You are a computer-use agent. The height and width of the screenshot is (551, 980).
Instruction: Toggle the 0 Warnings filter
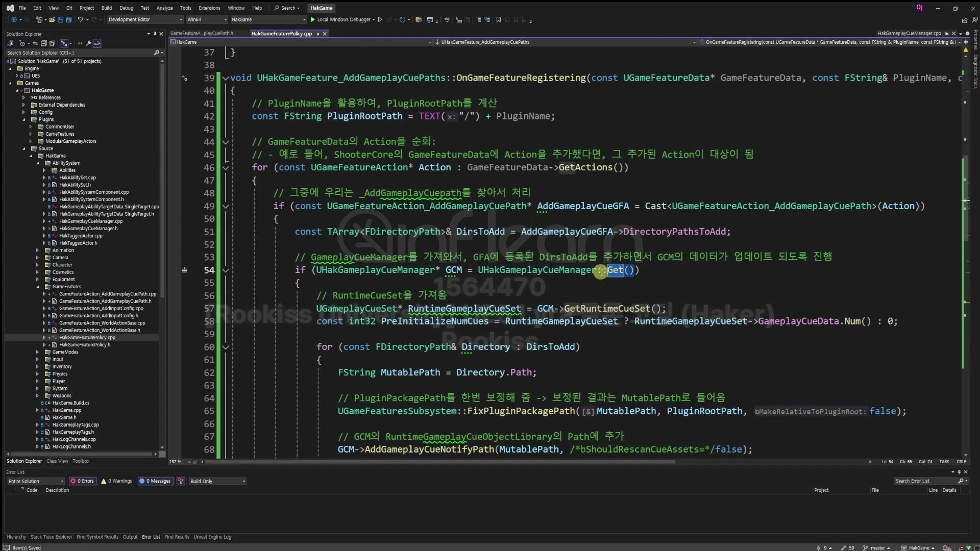click(x=117, y=481)
